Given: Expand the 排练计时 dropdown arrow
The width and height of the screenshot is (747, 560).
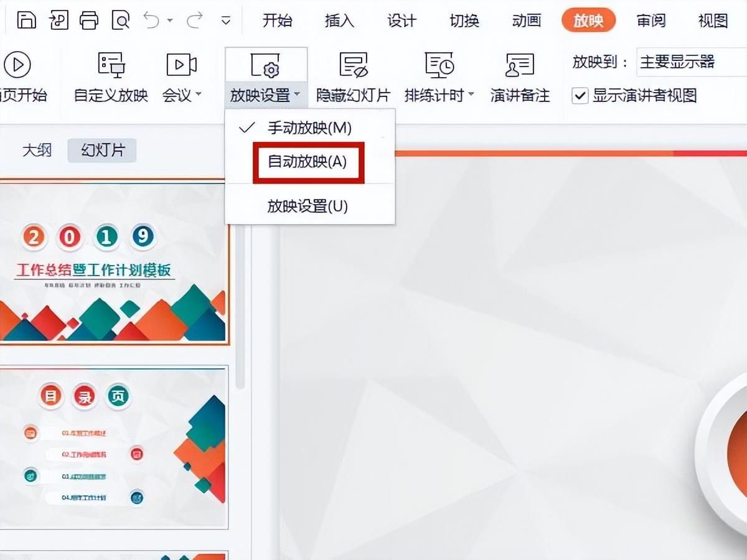Looking at the screenshot, I should coord(471,95).
